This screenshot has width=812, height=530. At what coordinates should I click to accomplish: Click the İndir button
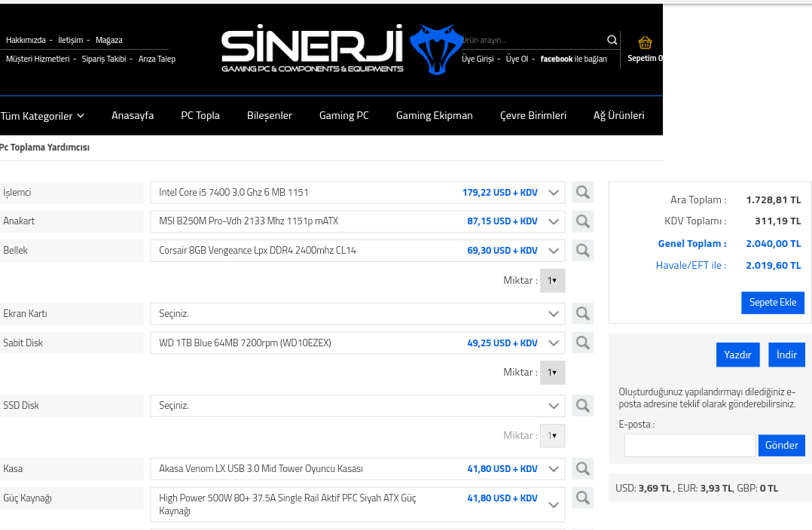coord(786,355)
